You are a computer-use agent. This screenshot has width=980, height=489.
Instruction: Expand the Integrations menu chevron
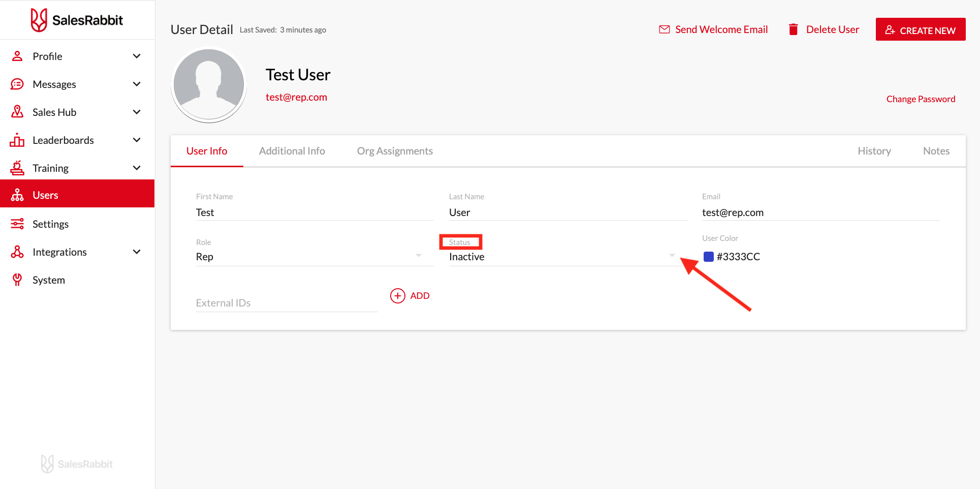point(137,252)
